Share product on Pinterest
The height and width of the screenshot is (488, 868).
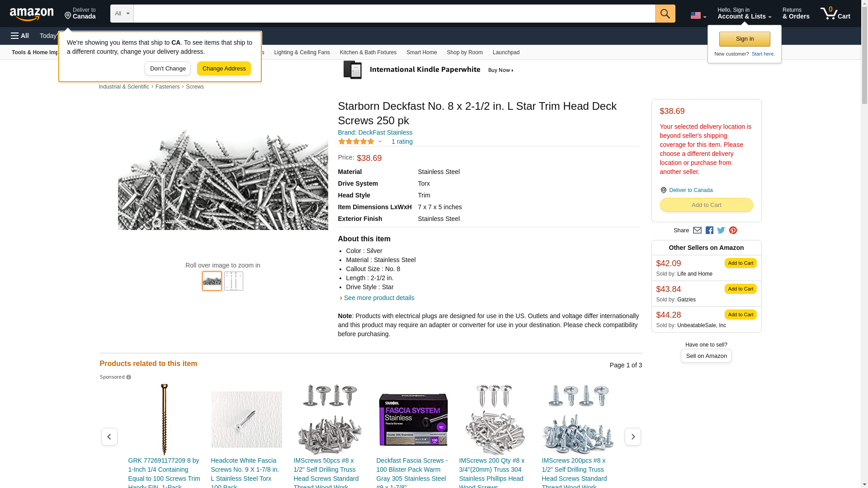733,230
